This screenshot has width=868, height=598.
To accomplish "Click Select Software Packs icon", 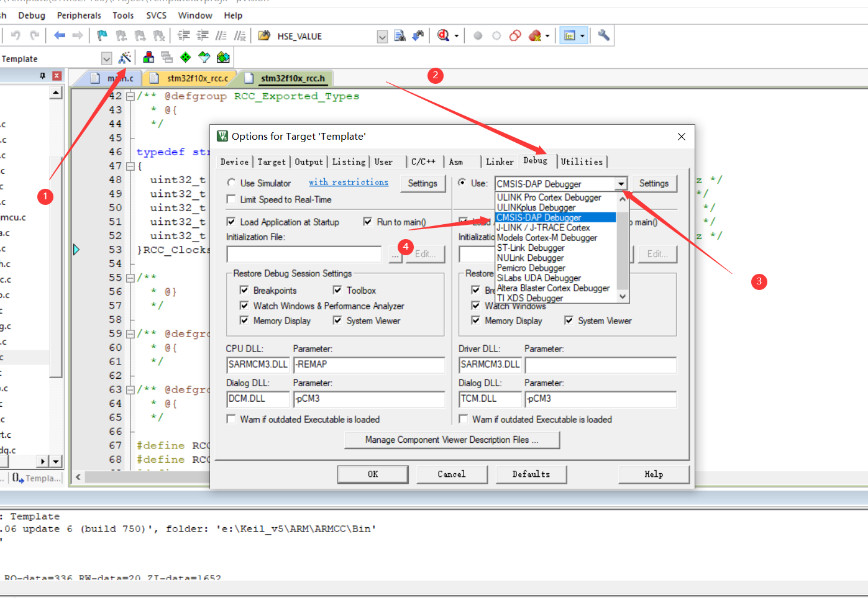I will click(x=204, y=58).
